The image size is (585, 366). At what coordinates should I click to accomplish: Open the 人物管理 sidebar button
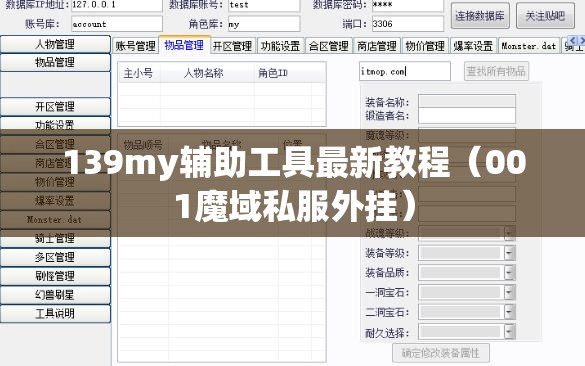click(x=55, y=44)
